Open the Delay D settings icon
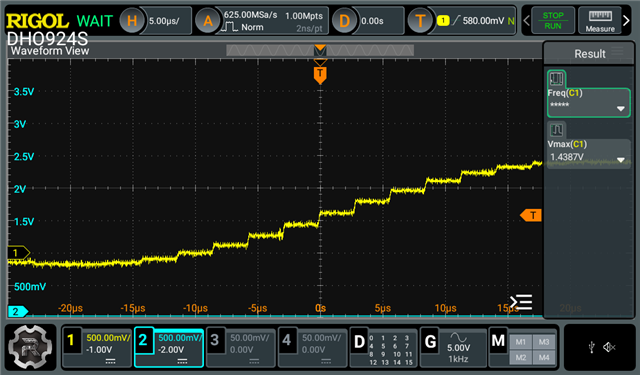 pyautogui.click(x=344, y=20)
